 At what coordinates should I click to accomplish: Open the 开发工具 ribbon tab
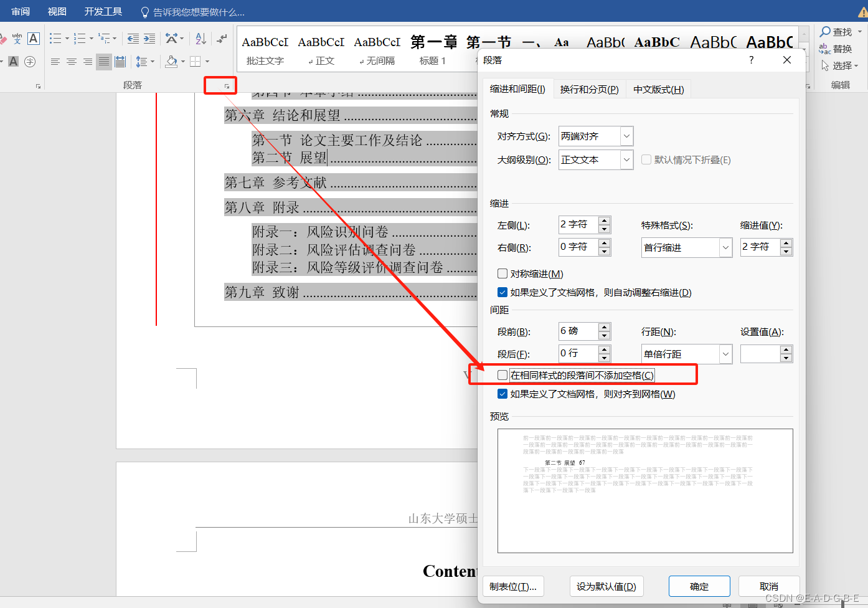click(103, 11)
